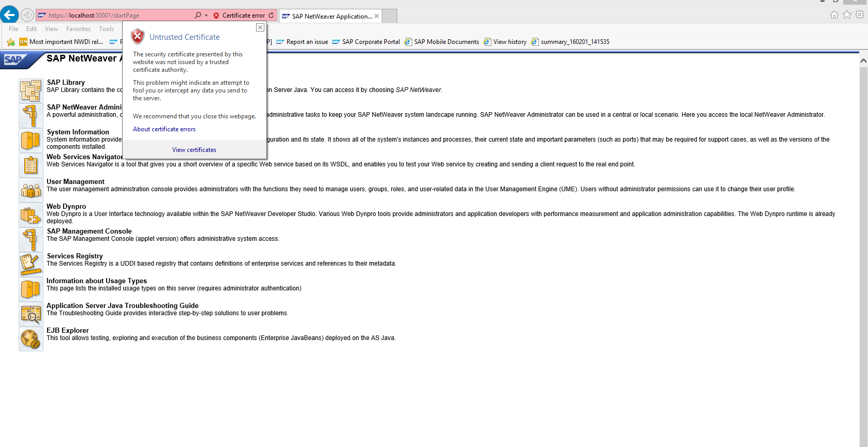
Task: Click the Troubleshooting Guide icon
Action: pyautogui.click(x=31, y=314)
